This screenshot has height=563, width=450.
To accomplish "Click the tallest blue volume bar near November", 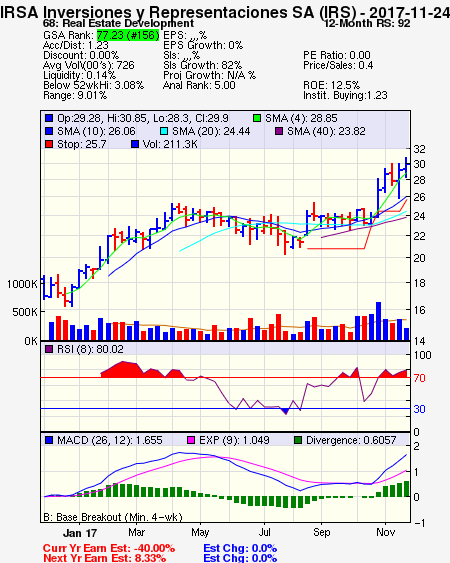I will click(378, 321).
